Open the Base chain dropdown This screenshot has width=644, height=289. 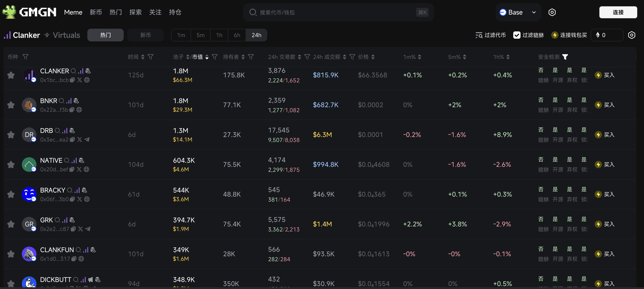click(x=518, y=12)
